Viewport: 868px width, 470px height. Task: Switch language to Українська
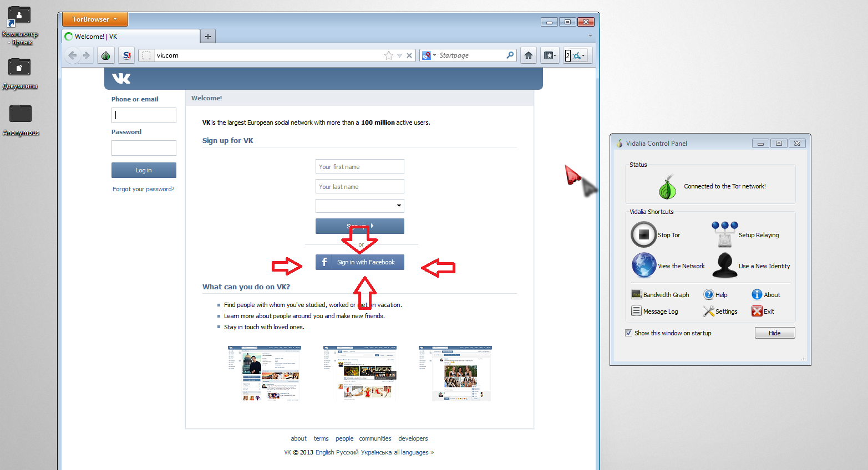pos(376,452)
